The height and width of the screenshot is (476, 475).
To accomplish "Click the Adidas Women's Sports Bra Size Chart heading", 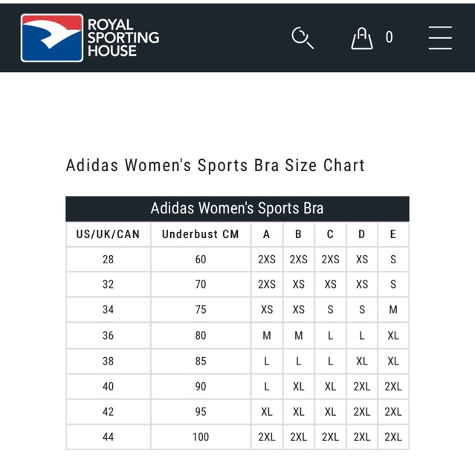I will click(216, 165).
